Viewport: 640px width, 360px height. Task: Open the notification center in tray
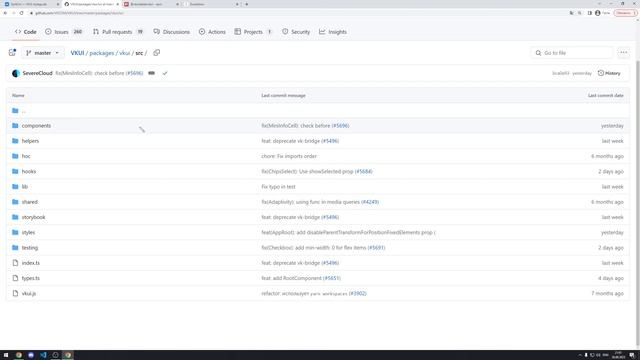(x=632, y=355)
